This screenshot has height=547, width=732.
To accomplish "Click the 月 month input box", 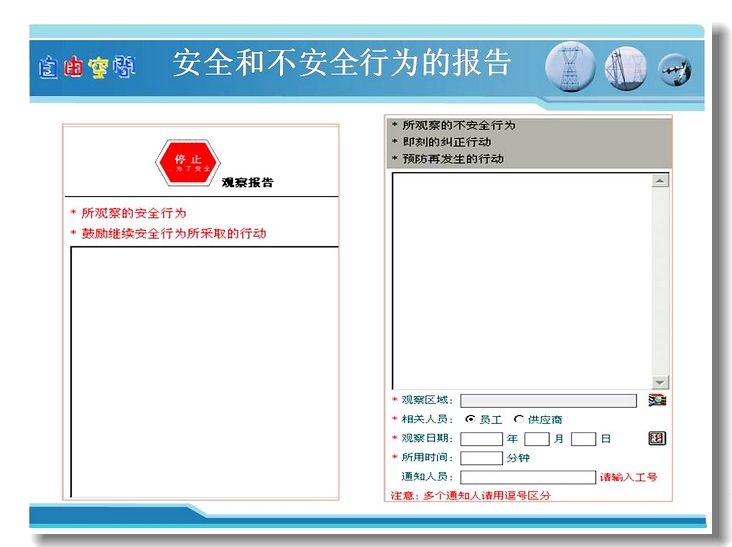I will point(536,439).
